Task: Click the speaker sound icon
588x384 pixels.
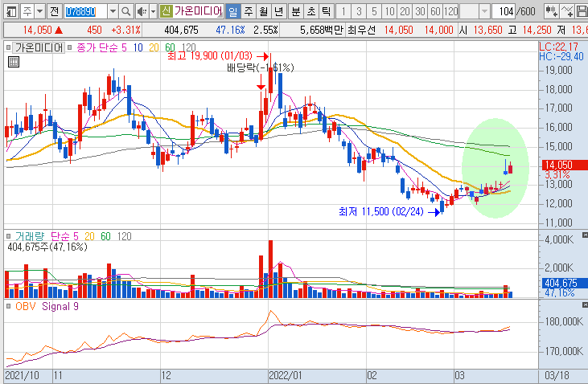Action: click(142, 11)
